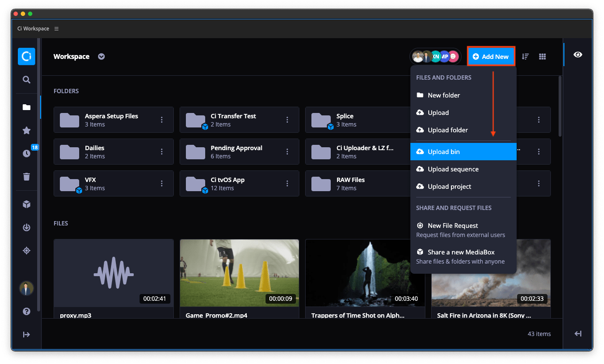Open the Favorites star in the sidebar

[26, 130]
